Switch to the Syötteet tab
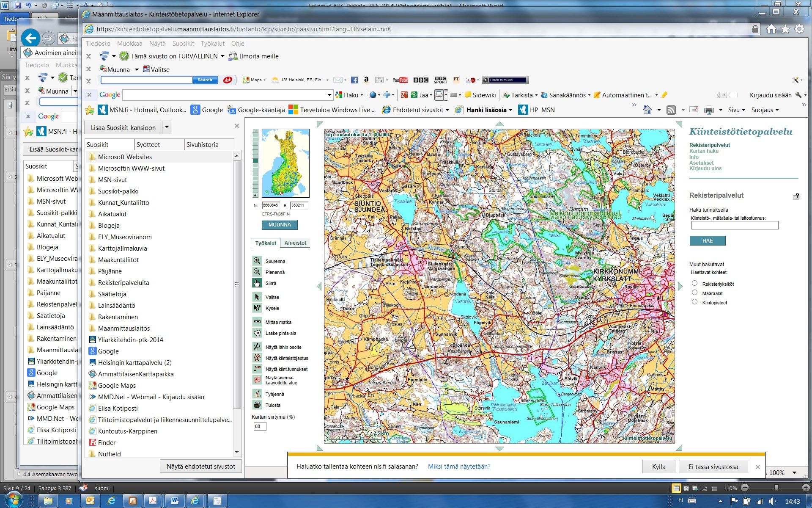Image resolution: width=812 pixels, height=508 pixels. pos(159,144)
